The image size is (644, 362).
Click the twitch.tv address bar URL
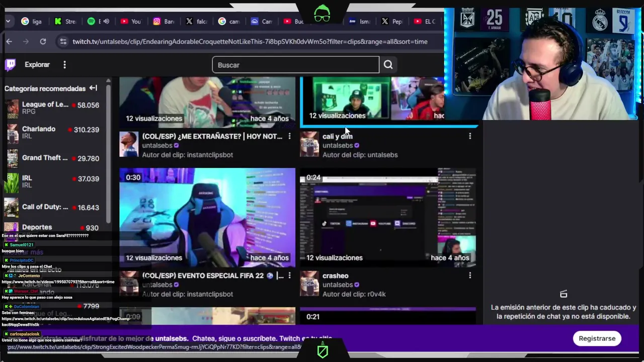click(250, 42)
